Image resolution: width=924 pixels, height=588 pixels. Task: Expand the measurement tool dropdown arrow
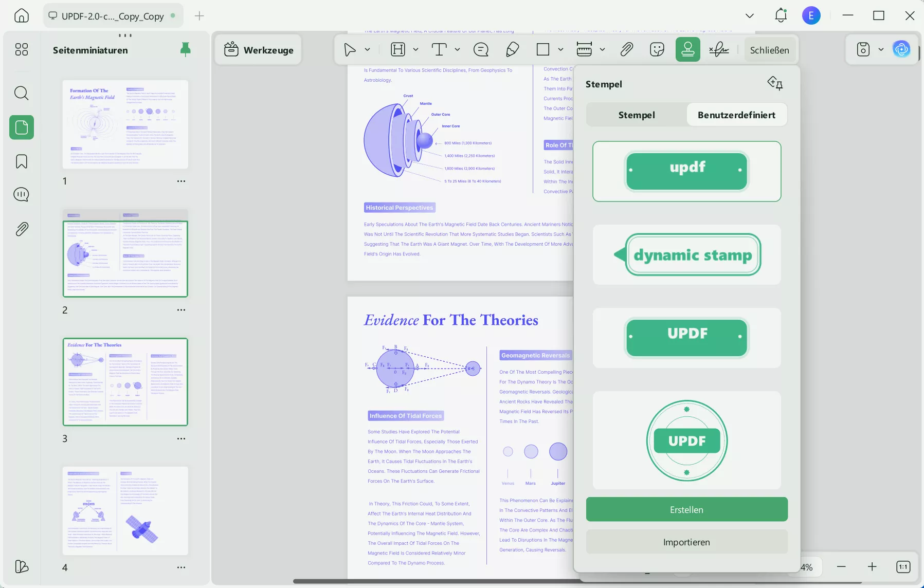pyautogui.click(x=602, y=50)
